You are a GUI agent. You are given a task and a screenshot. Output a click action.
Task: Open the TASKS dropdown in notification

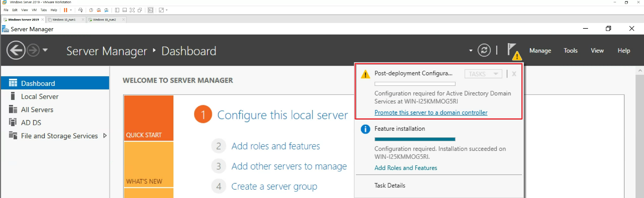pos(483,74)
